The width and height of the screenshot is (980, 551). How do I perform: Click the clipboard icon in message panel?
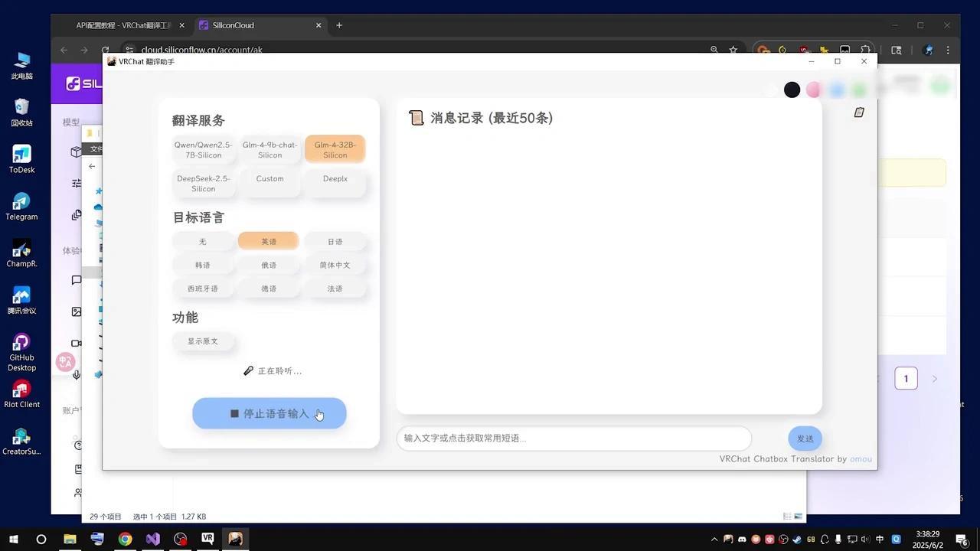click(x=859, y=112)
